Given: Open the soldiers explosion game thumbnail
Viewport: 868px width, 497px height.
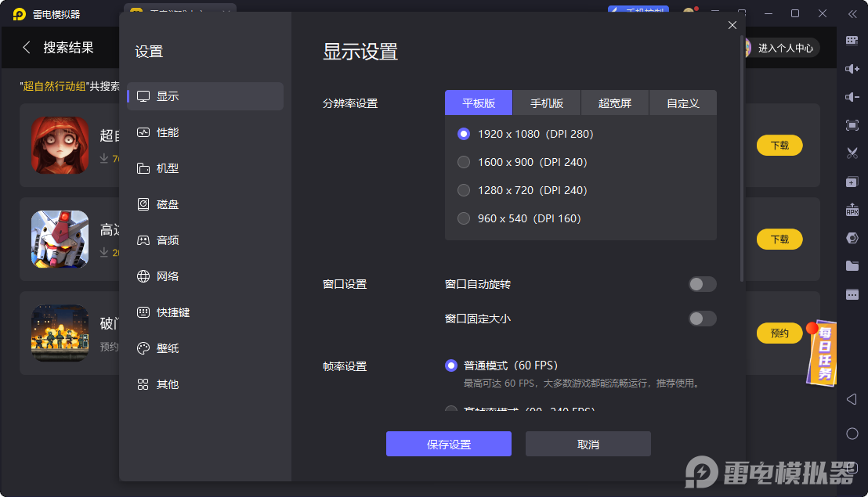Looking at the screenshot, I should coord(60,333).
